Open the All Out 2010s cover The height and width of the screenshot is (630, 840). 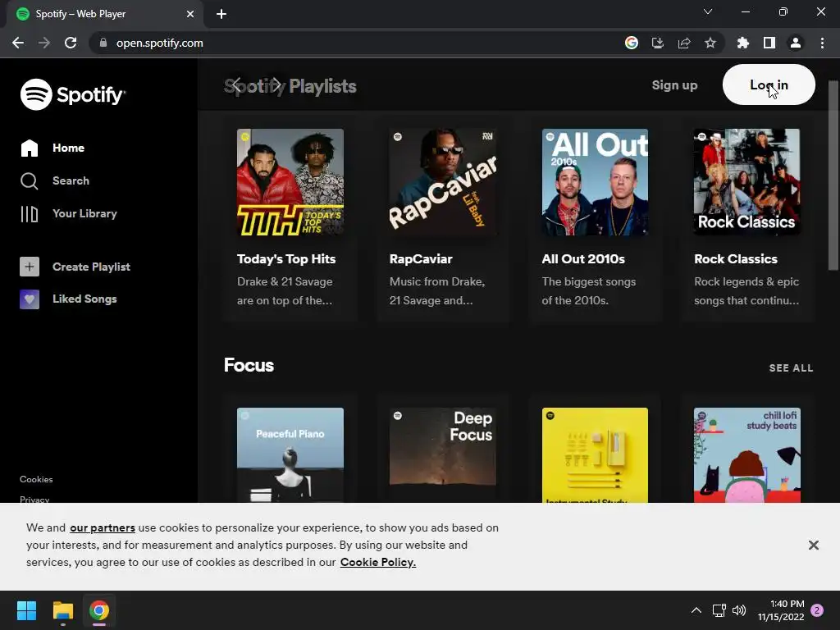[595, 182]
